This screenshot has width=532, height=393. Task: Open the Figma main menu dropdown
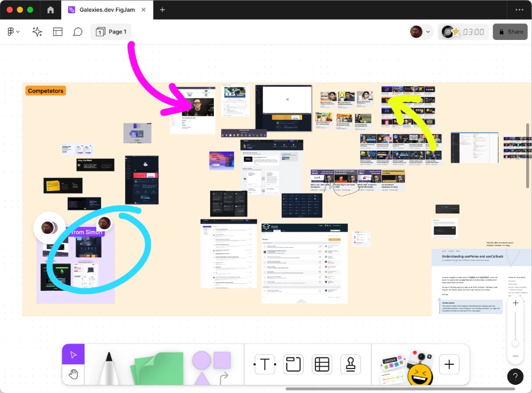click(x=13, y=31)
